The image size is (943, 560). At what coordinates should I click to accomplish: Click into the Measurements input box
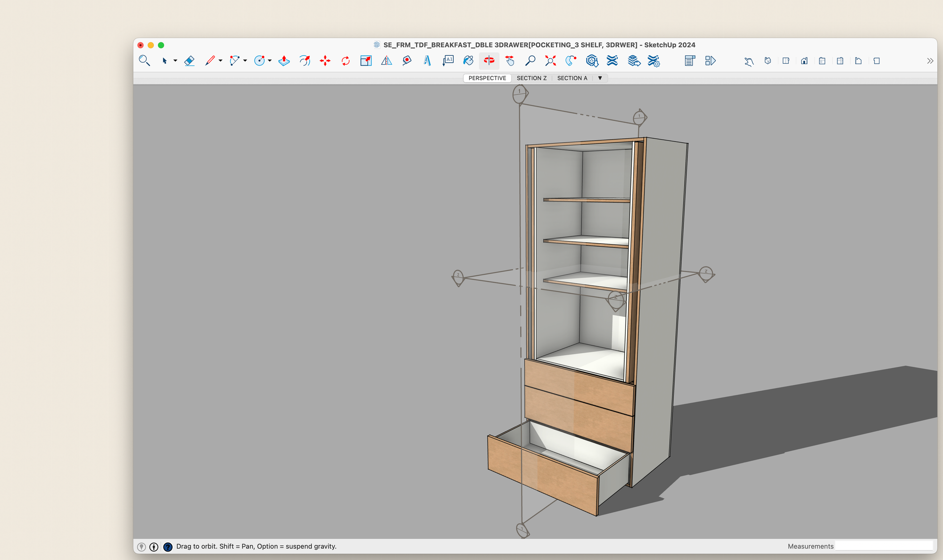click(x=884, y=546)
